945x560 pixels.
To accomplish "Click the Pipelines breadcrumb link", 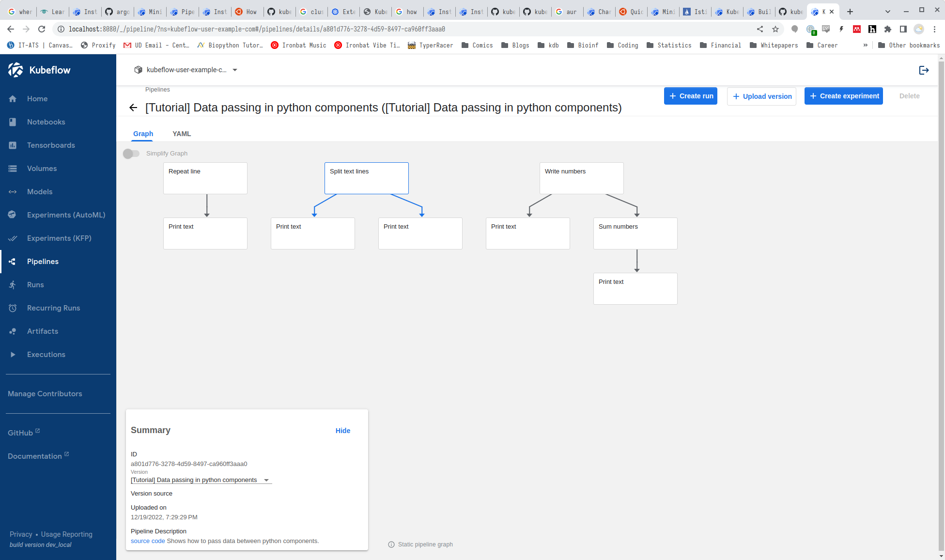I will (x=157, y=90).
